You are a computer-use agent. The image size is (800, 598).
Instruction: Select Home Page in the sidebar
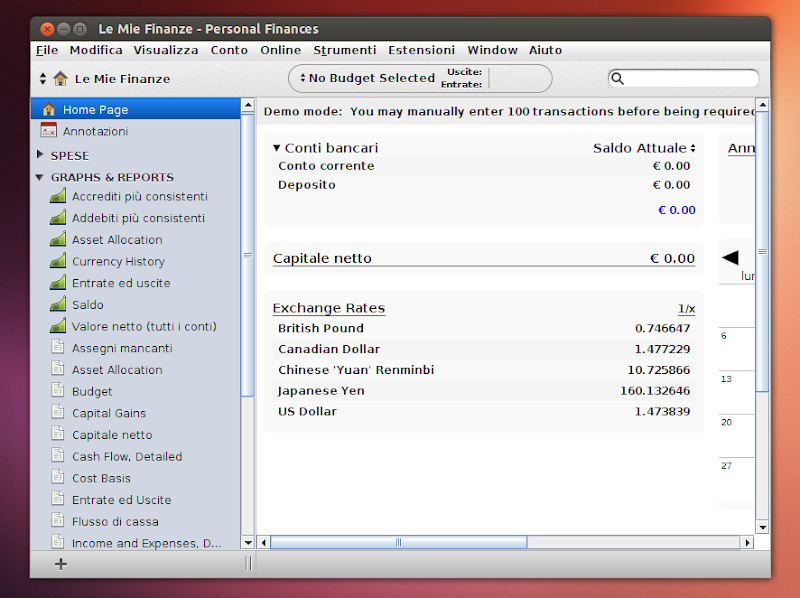point(136,109)
